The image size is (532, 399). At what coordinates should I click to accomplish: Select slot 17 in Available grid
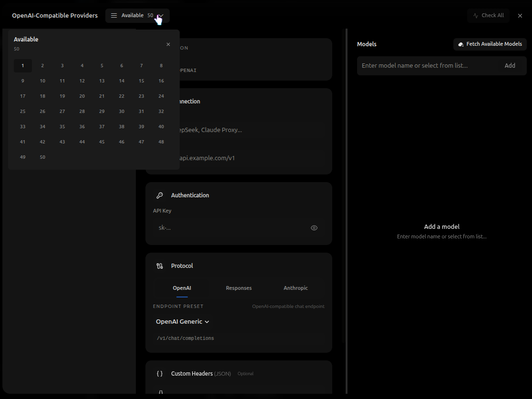pos(23,96)
